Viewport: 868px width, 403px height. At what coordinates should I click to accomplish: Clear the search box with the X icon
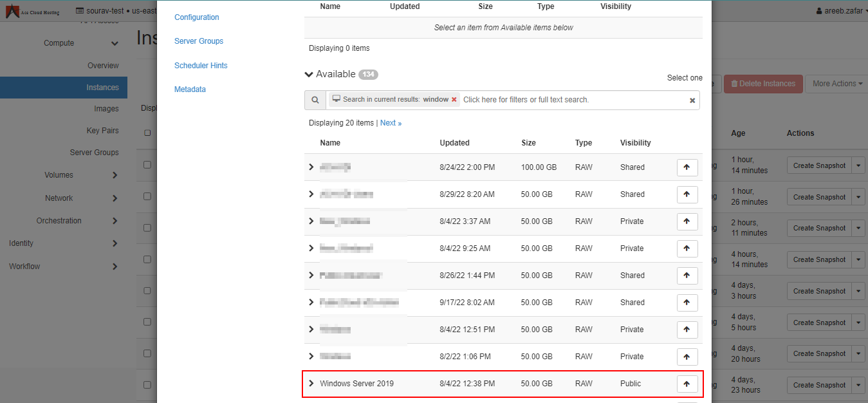pos(692,100)
